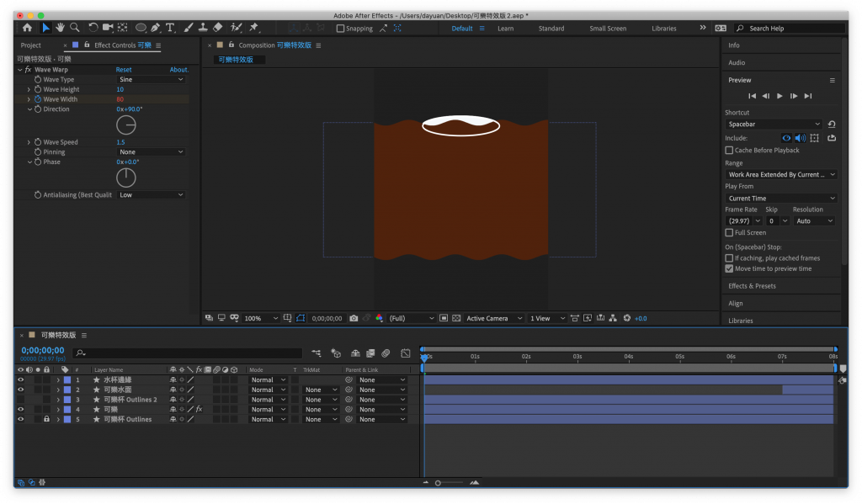The height and width of the screenshot is (504, 862).
Task: Click the timeline zoom slider handle
Action: coord(438,483)
